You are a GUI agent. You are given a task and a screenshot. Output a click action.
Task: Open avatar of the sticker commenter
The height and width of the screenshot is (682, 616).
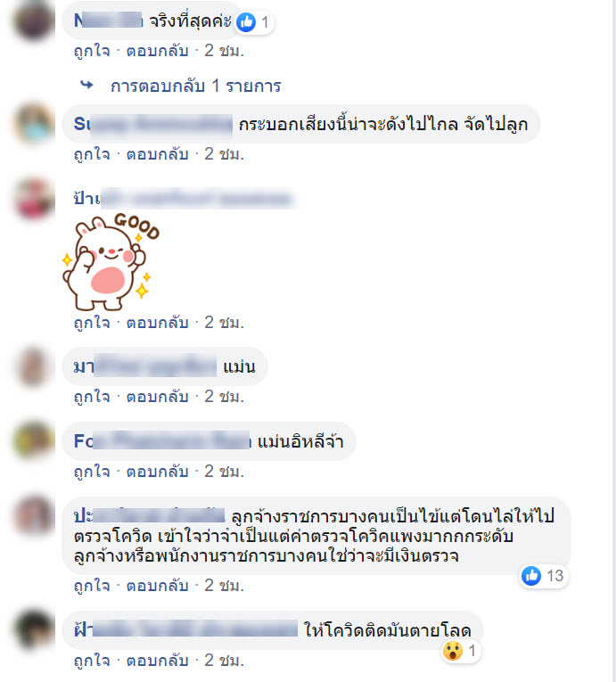point(34,198)
